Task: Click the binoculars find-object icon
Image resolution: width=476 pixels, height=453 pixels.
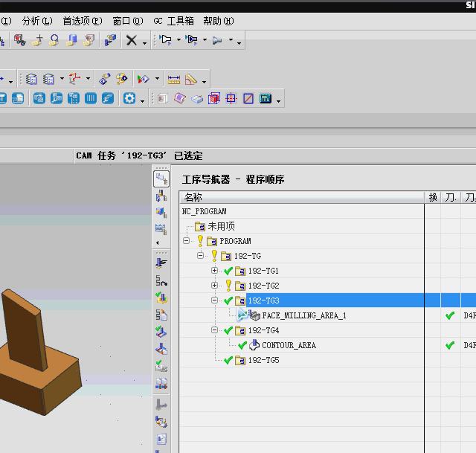Action: [20, 40]
